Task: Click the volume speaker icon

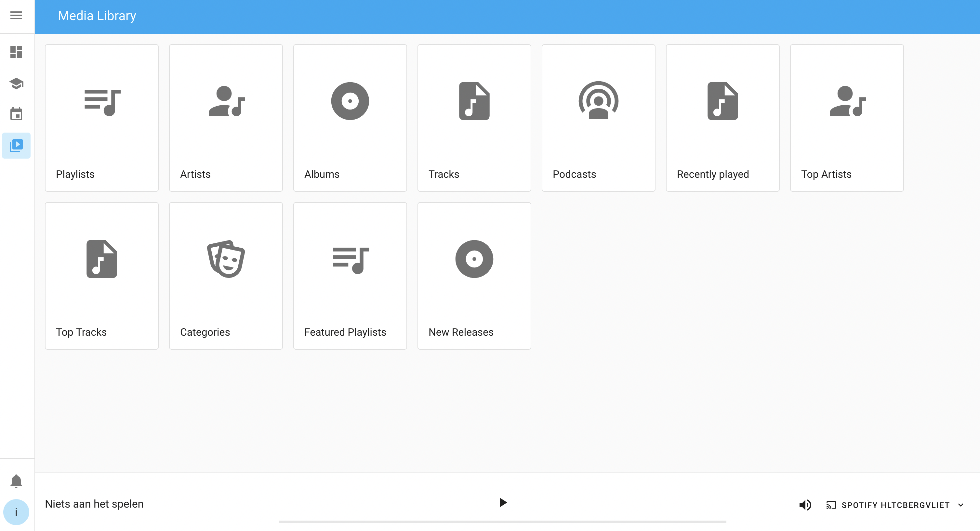Action: point(805,505)
